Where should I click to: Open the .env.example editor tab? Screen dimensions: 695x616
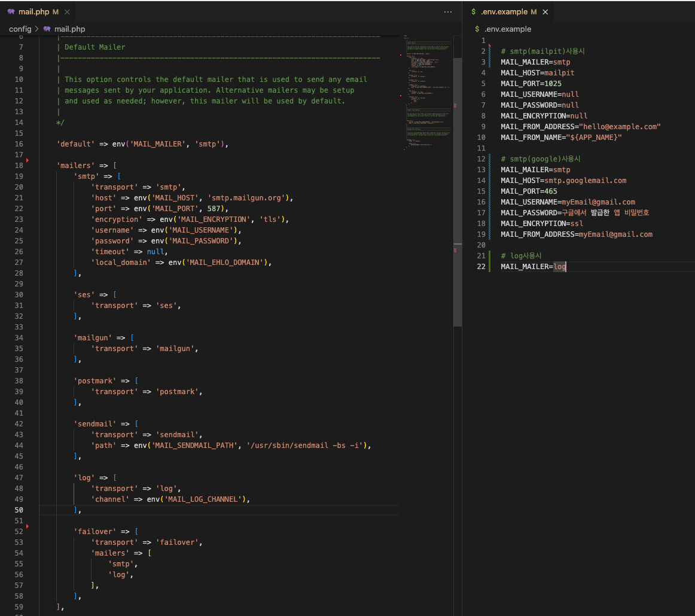[x=508, y=12]
